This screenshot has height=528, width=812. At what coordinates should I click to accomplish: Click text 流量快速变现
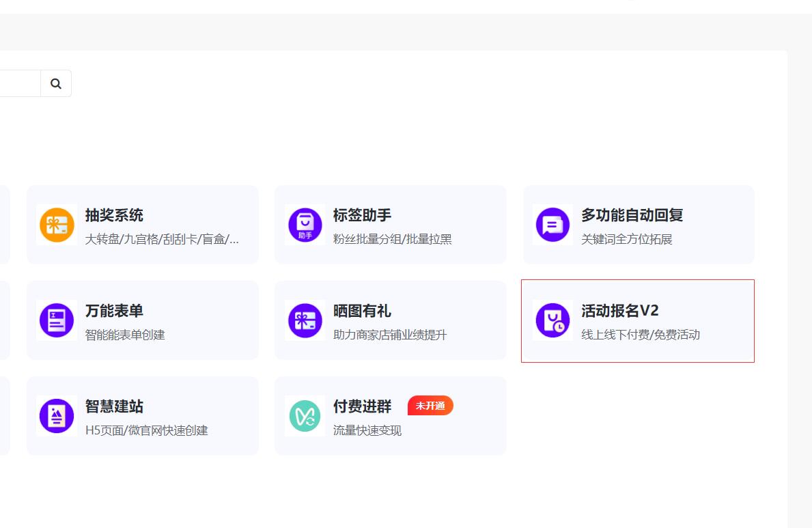(367, 430)
